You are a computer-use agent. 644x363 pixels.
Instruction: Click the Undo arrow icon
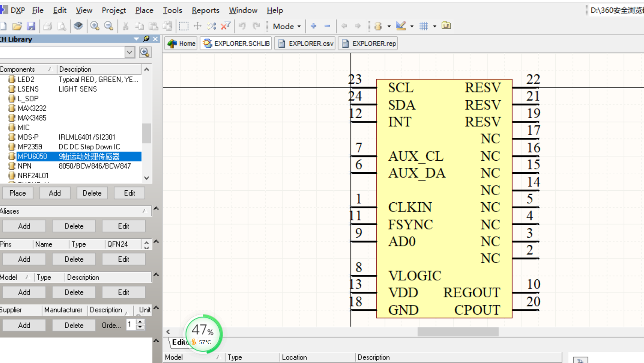click(242, 26)
